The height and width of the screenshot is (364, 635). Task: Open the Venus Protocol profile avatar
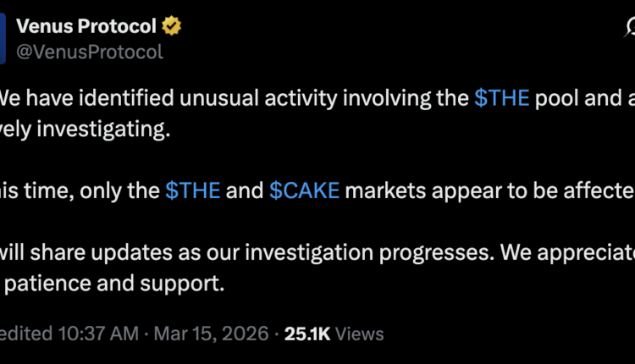pyautogui.click(x=3, y=39)
